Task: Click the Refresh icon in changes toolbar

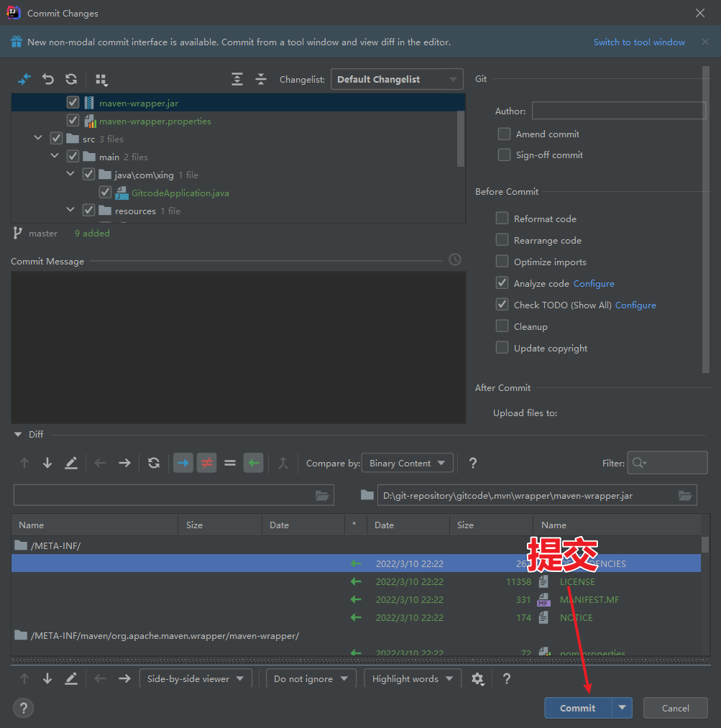Action: [71, 79]
